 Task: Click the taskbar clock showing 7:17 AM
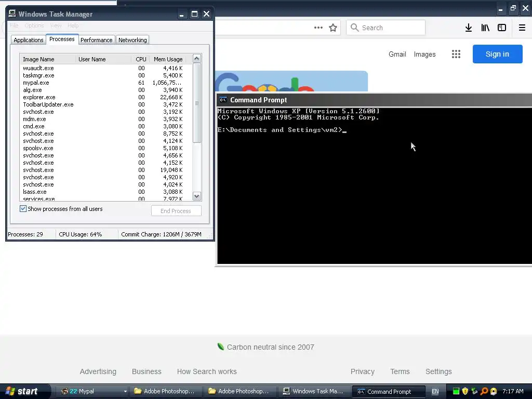point(513,391)
